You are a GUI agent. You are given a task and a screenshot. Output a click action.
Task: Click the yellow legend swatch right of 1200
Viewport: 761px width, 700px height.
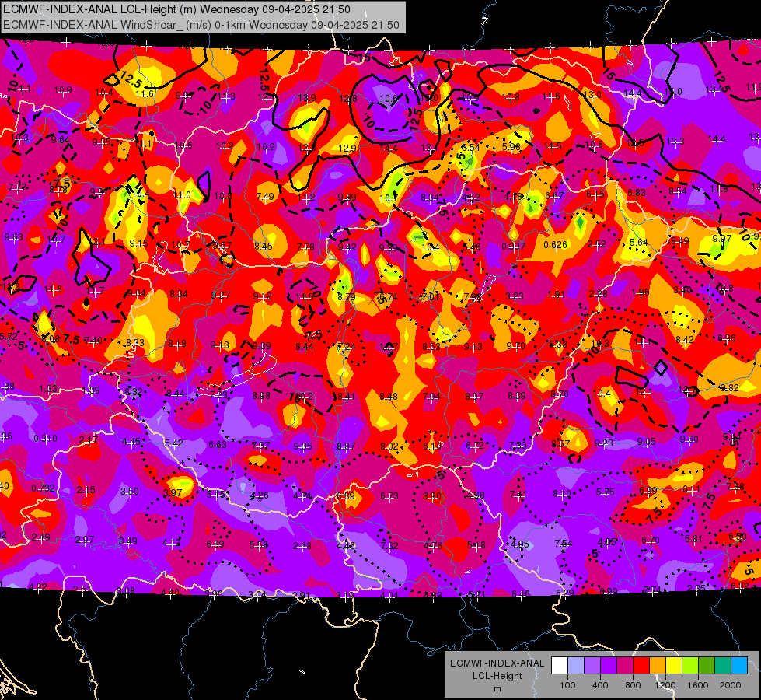pos(674,665)
